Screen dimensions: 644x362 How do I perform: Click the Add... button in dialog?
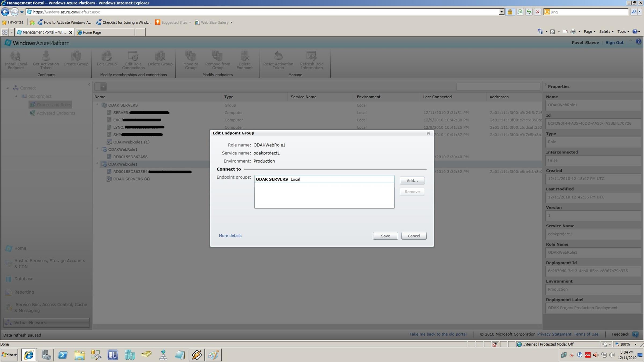(412, 180)
